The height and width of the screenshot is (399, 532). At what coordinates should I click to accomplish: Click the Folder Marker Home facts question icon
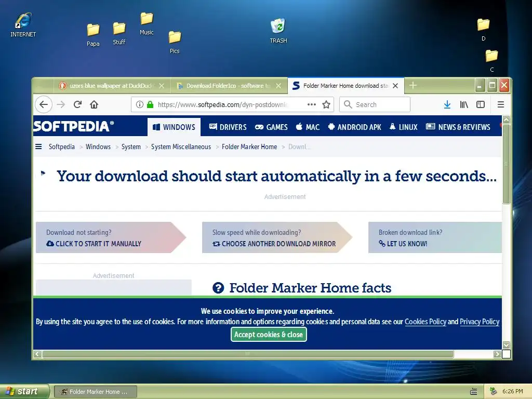tap(218, 288)
